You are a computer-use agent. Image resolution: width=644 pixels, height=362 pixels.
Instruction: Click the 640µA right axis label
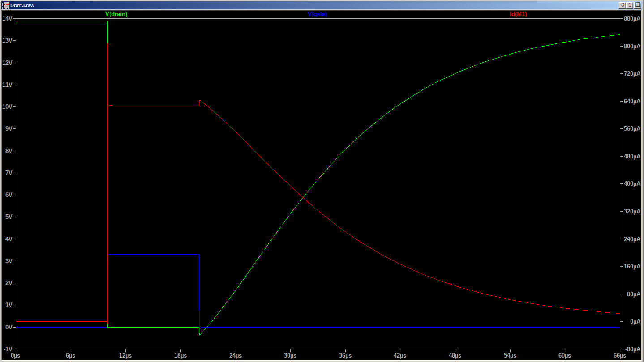(x=632, y=101)
